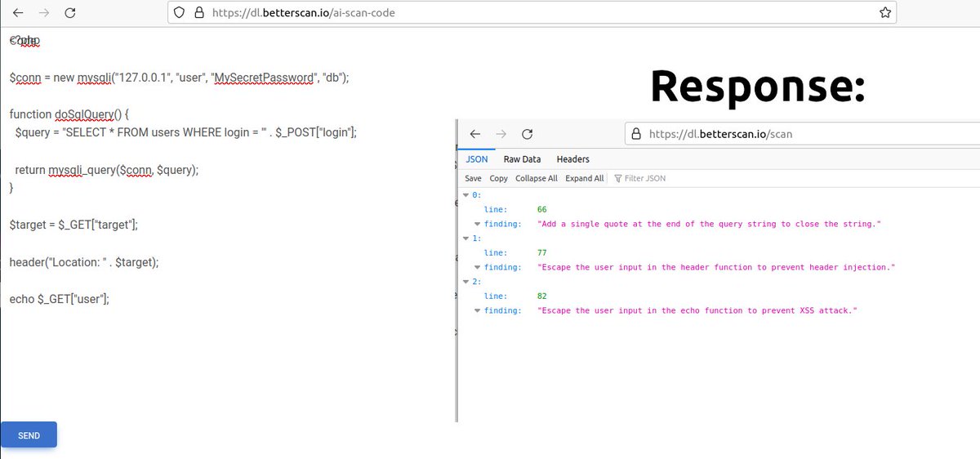The image size is (980, 459).
Task: Switch to the Headers tab
Action: 572,159
